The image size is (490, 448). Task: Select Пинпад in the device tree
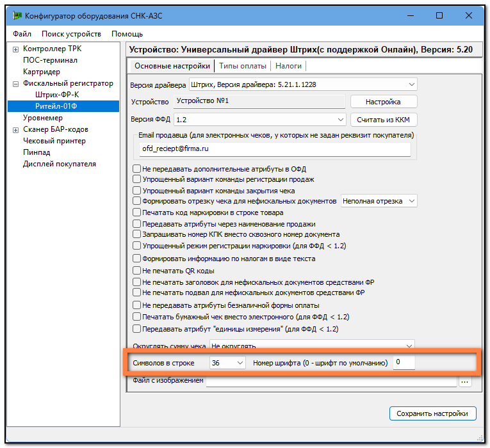[37, 152]
